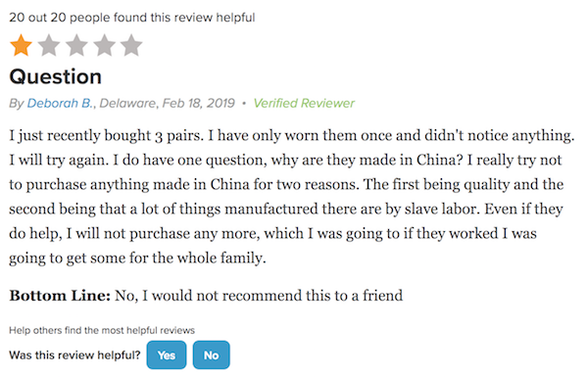Click the review title "Question"

(56, 76)
